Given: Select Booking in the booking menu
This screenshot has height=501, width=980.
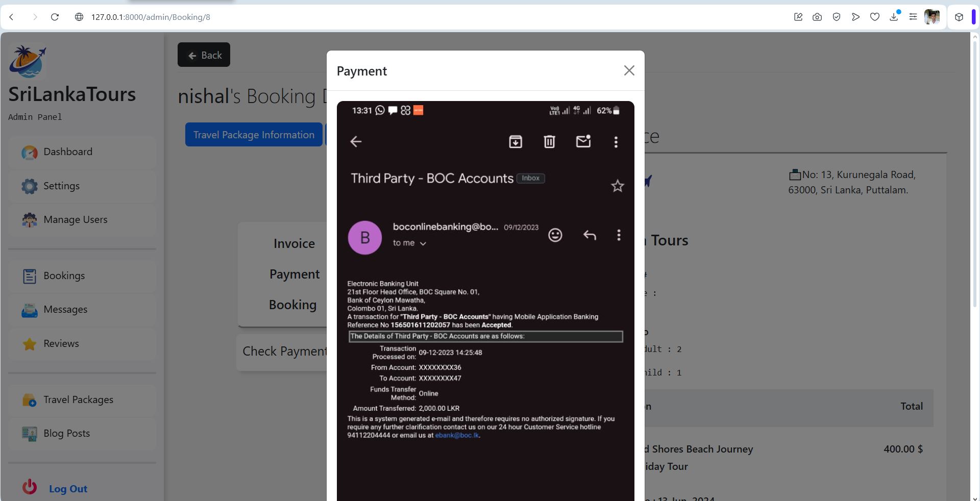Looking at the screenshot, I should [293, 305].
